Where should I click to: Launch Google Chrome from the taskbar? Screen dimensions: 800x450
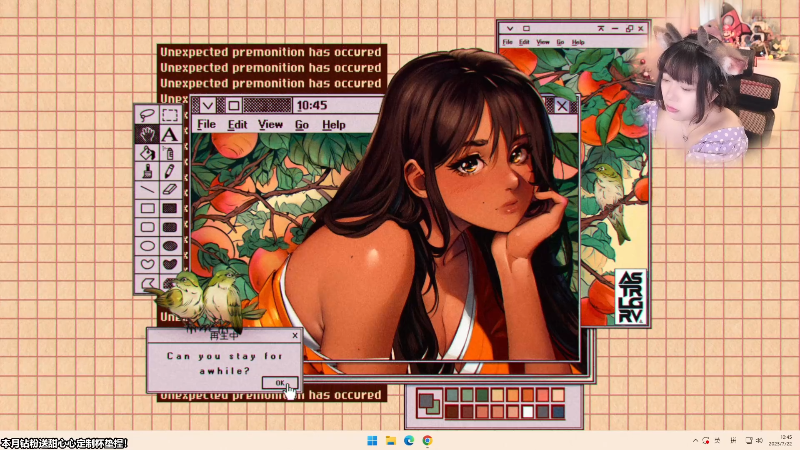[x=428, y=440]
